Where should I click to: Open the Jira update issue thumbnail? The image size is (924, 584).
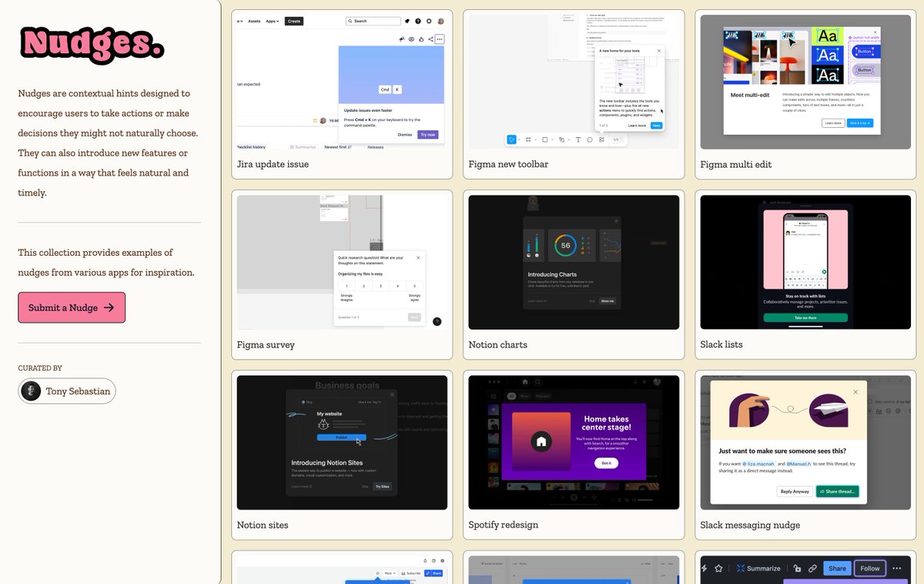click(342, 82)
